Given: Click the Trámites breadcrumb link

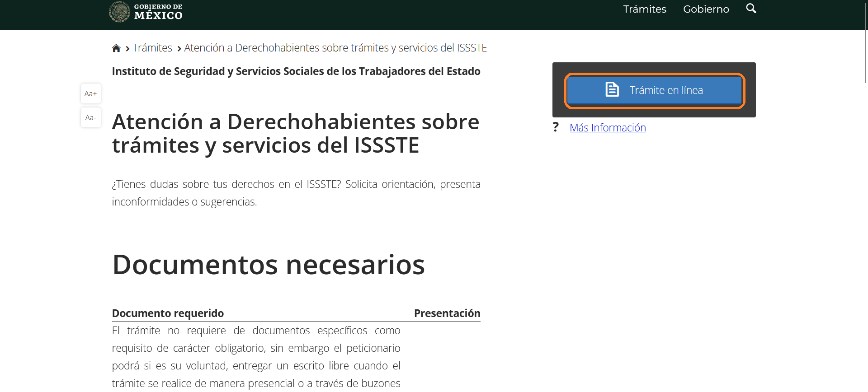Looking at the screenshot, I should click(x=152, y=48).
